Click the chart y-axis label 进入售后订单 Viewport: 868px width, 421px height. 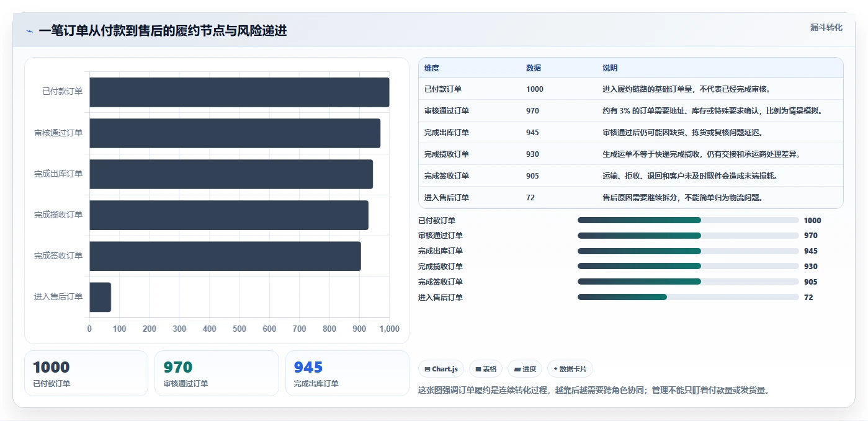pos(58,297)
